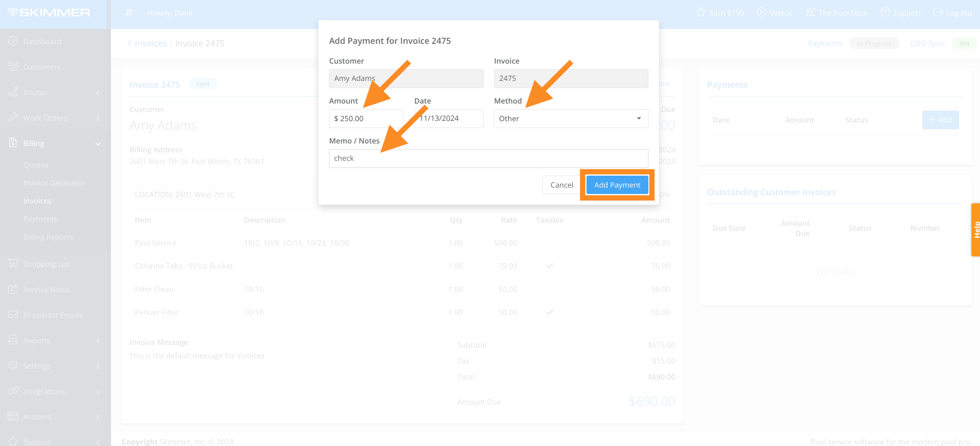Click the Dashboard sidebar icon
The image size is (980, 446).
pyautogui.click(x=13, y=41)
